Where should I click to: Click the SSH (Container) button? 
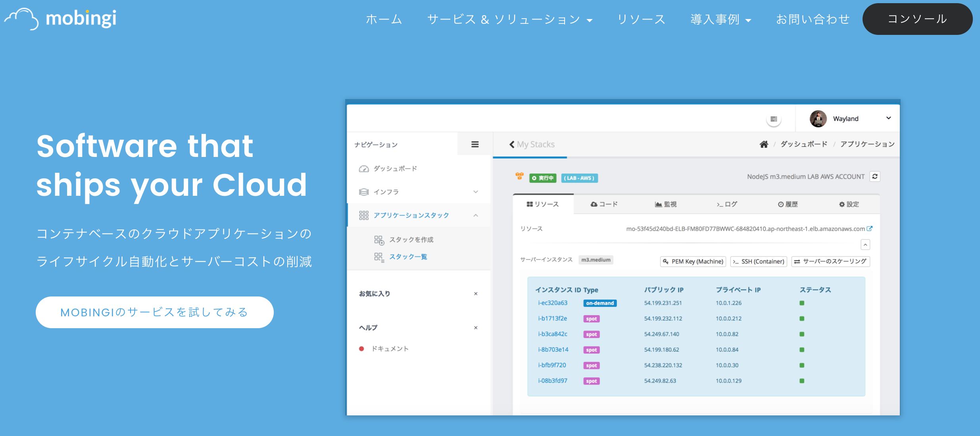[759, 262]
